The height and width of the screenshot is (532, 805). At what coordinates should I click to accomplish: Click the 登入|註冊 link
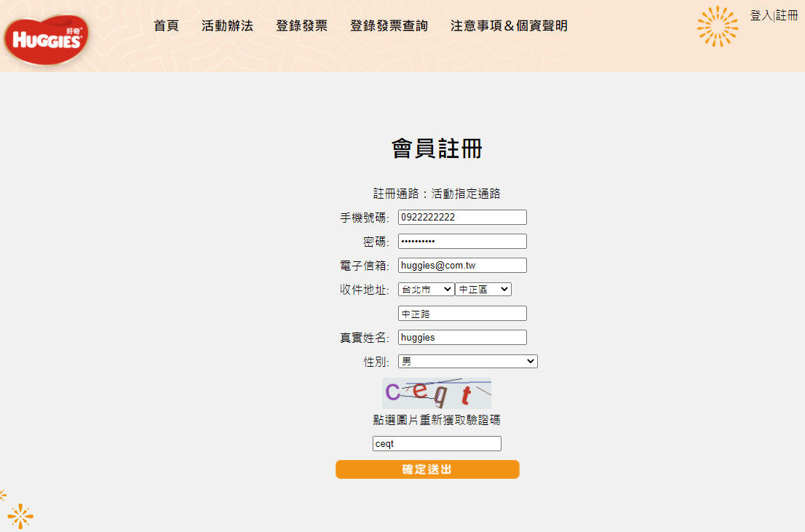774,15
